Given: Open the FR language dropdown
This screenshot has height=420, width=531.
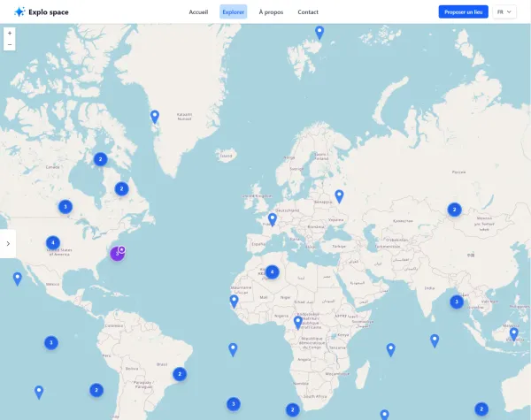Looking at the screenshot, I should click(x=505, y=11).
